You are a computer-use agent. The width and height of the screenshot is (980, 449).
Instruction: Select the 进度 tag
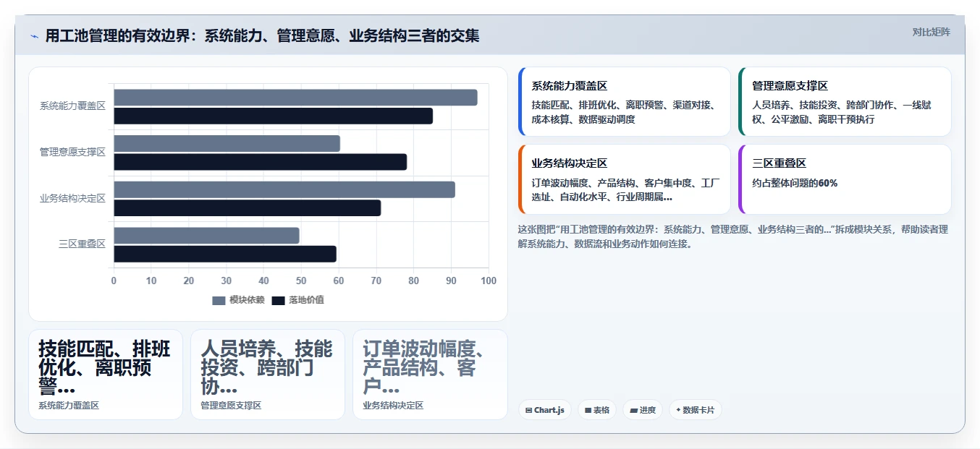(x=643, y=410)
